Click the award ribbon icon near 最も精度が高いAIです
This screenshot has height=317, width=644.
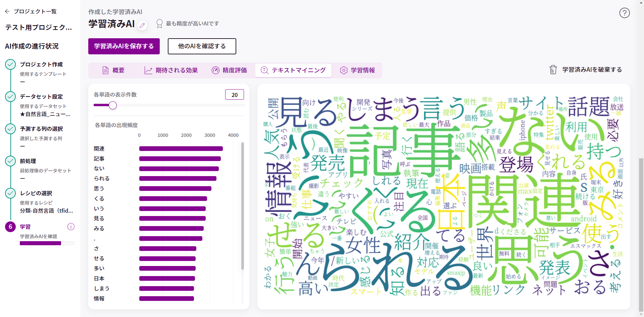coord(159,23)
